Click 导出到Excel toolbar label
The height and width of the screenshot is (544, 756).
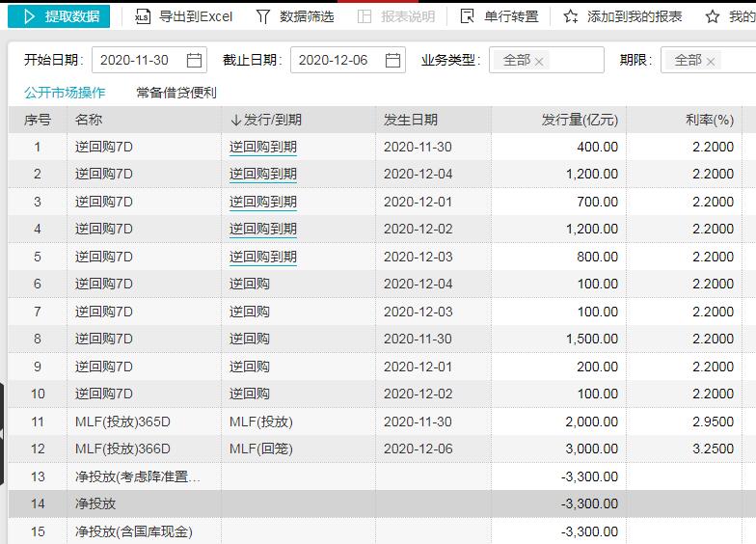[x=196, y=17]
